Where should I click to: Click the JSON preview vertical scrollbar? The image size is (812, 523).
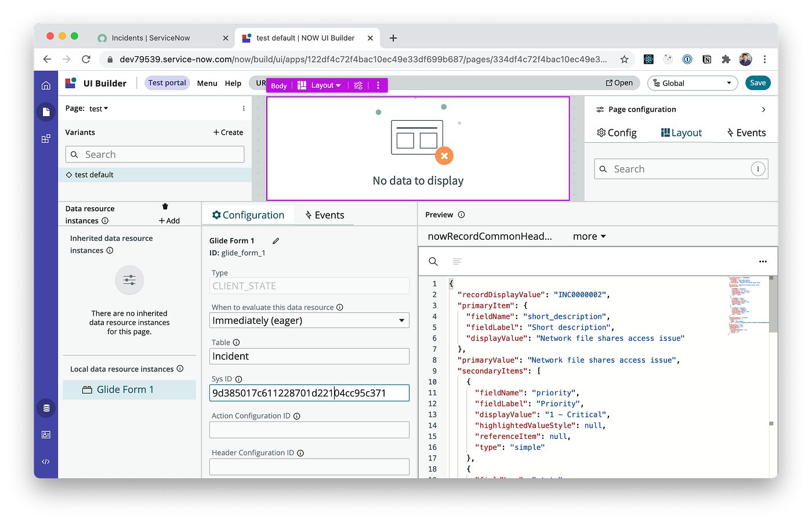(772, 305)
